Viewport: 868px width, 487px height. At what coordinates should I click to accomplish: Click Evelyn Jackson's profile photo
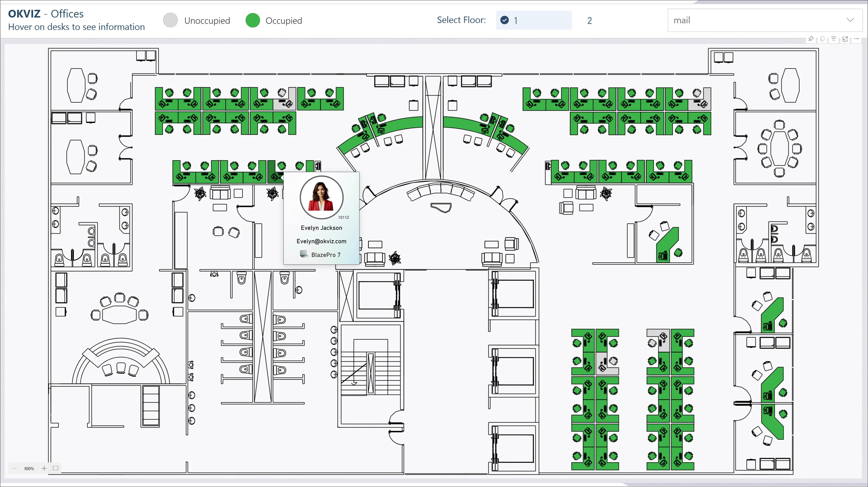(321, 197)
